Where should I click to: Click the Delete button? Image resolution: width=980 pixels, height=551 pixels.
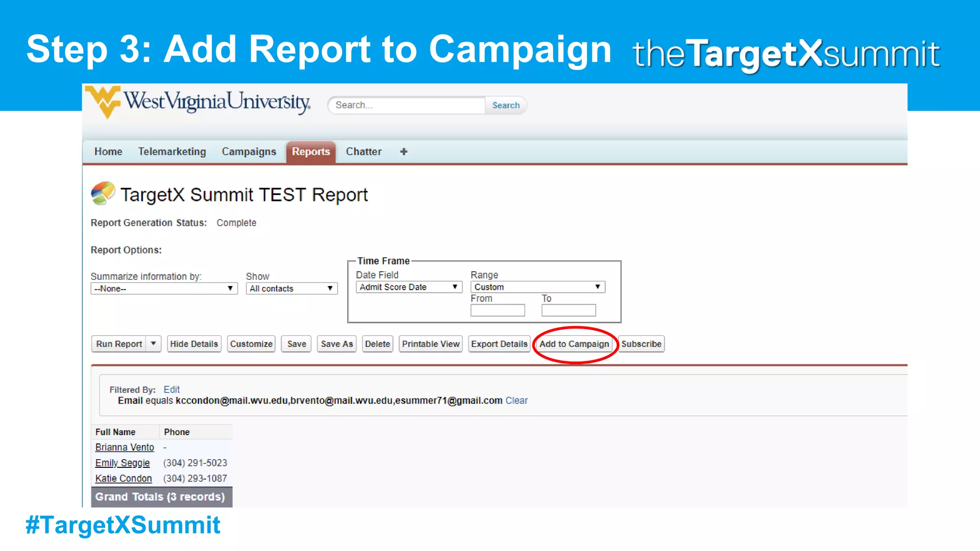(x=378, y=344)
